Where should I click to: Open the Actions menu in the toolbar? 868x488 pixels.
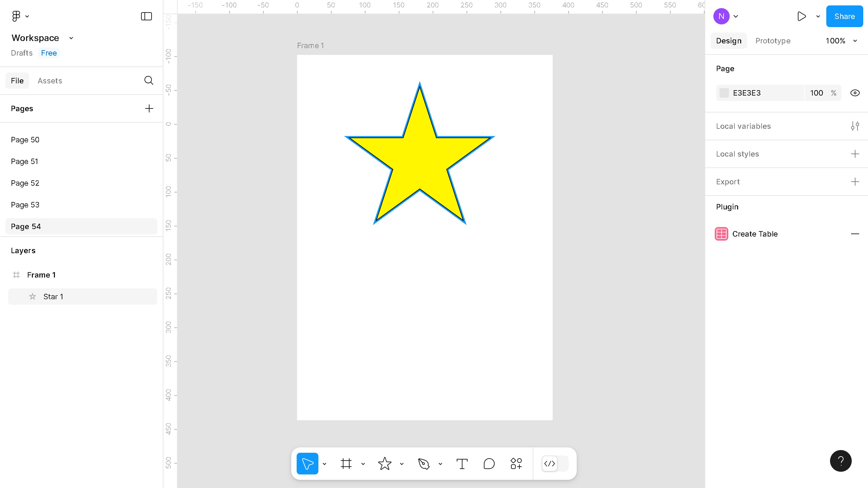(515, 464)
